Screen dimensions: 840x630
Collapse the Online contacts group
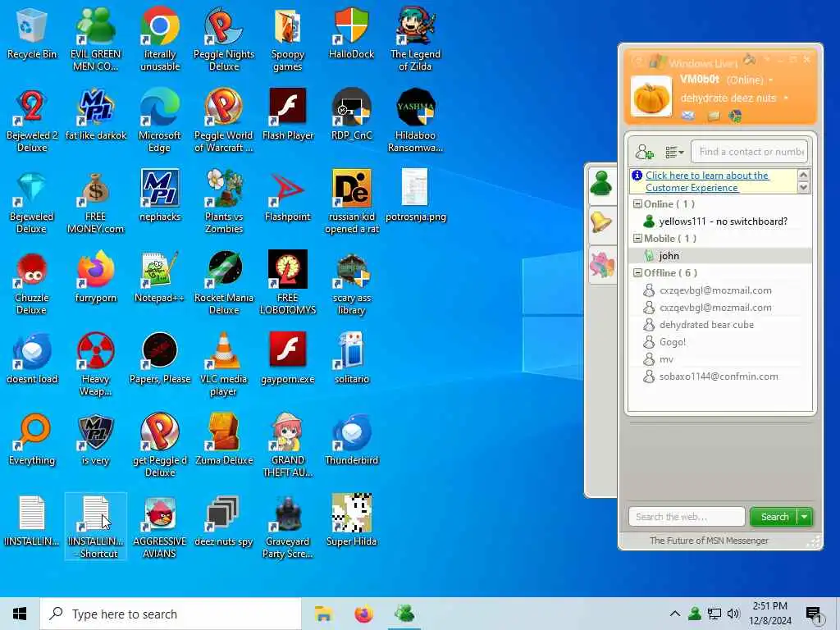click(637, 204)
